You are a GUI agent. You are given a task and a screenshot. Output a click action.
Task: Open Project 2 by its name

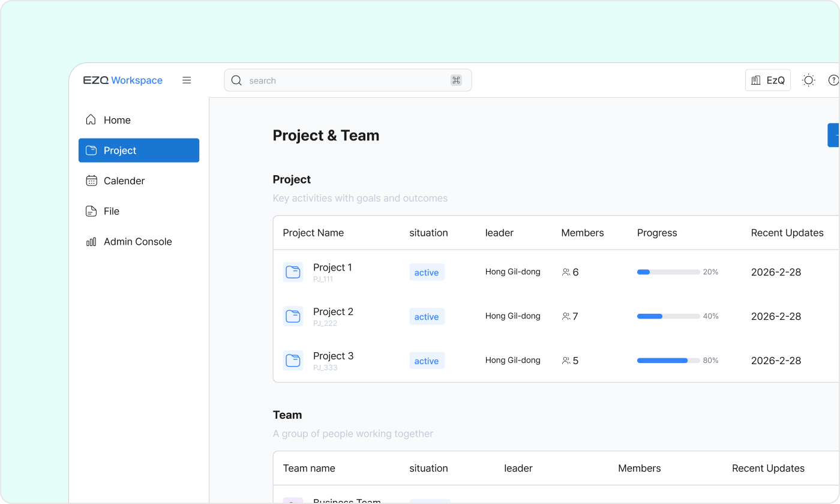tap(333, 312)
